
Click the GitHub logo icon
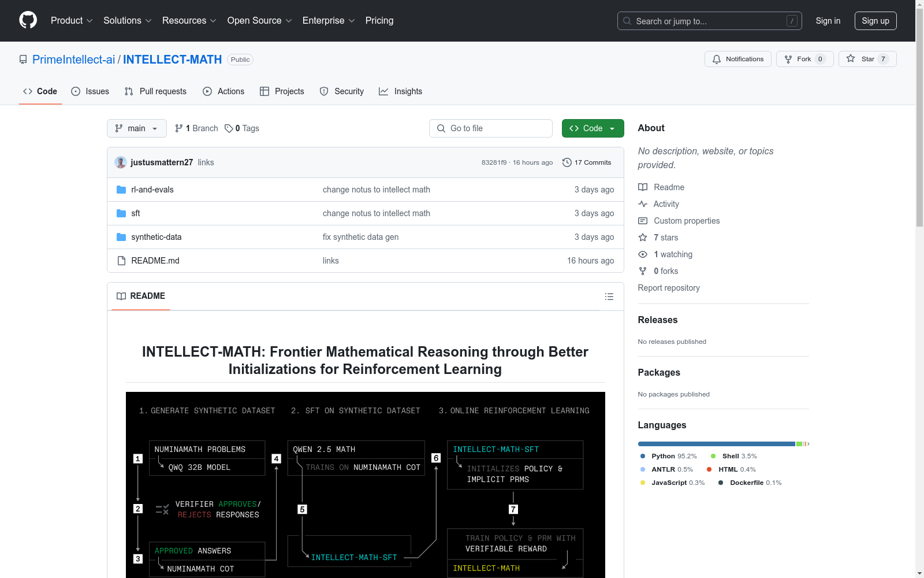point(28,20)
